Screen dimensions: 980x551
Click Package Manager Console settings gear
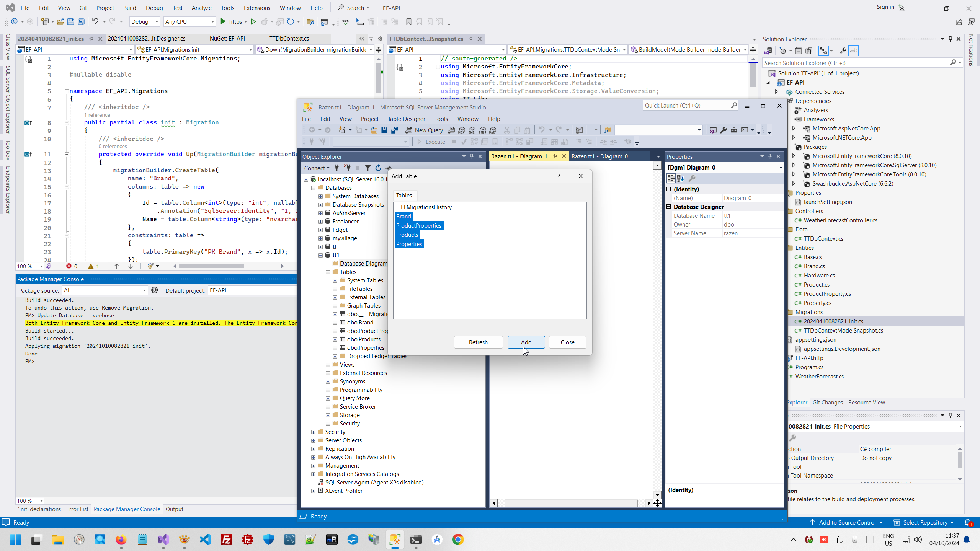(x=155, y=290)
